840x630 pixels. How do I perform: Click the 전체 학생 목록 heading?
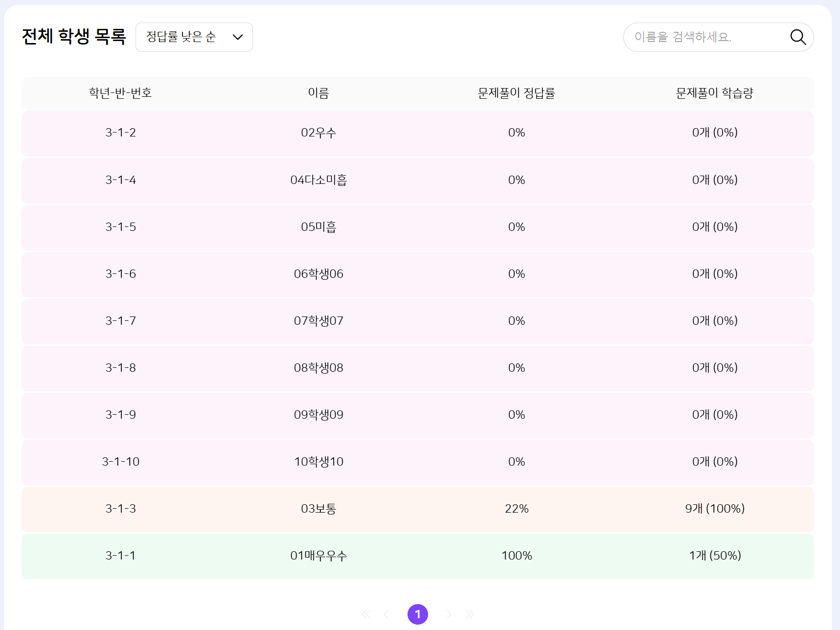coord(74,37)
